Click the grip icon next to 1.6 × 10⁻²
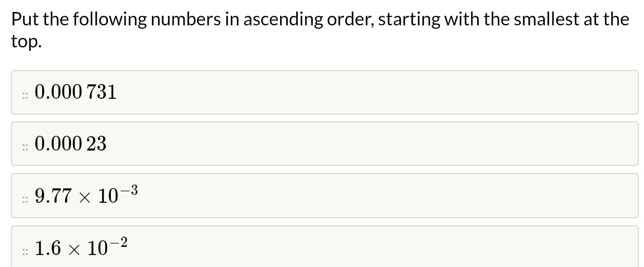The height and width of the screenshot is (267, 644). pos(25,251)
